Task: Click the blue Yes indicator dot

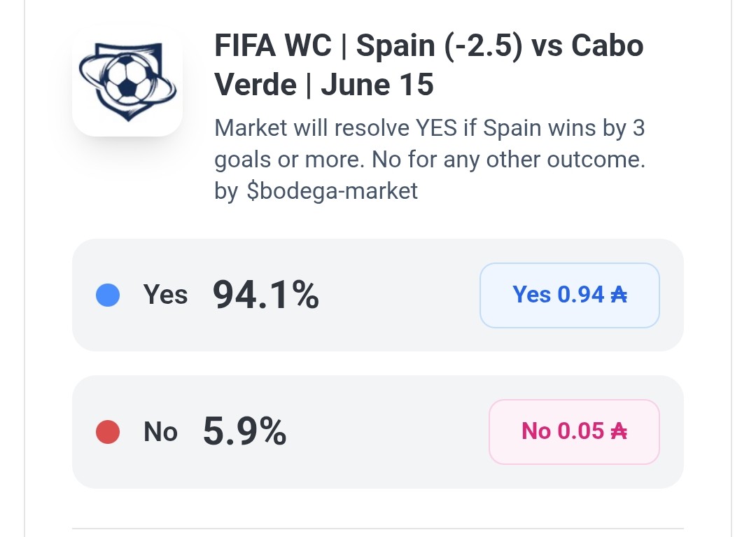Action: [108, 295]
